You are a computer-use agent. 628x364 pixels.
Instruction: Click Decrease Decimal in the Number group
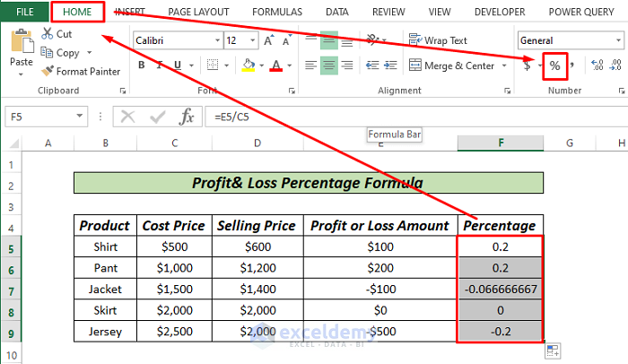click(x=615, y=65)
